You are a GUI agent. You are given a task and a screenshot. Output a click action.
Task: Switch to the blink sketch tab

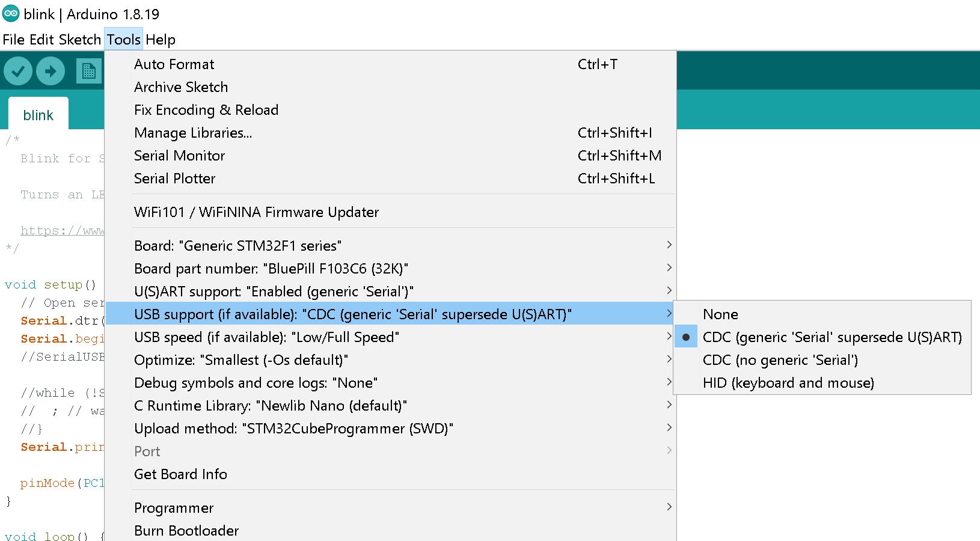[x=38, y=115]
